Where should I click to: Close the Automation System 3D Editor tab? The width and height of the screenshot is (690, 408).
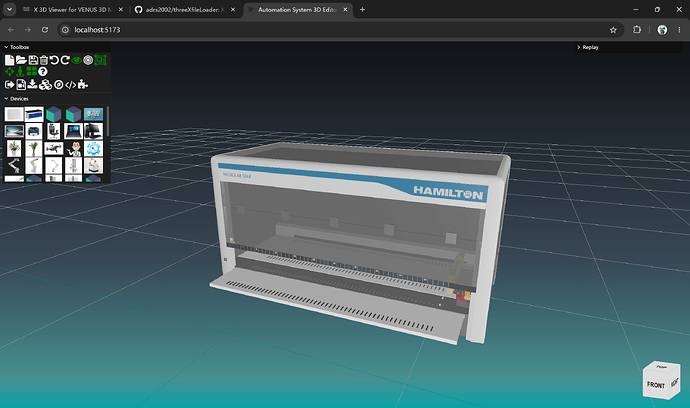[345, 10]
